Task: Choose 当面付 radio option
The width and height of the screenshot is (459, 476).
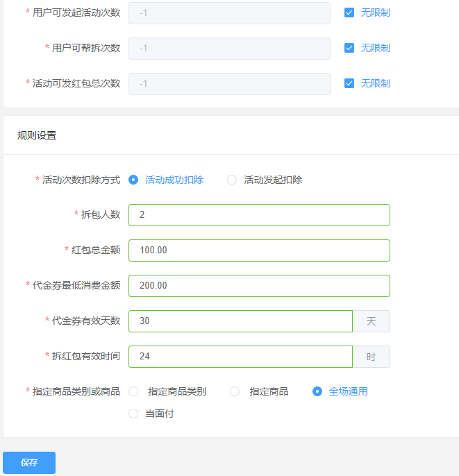Action: pyautogui.click(x=133, y=414)
